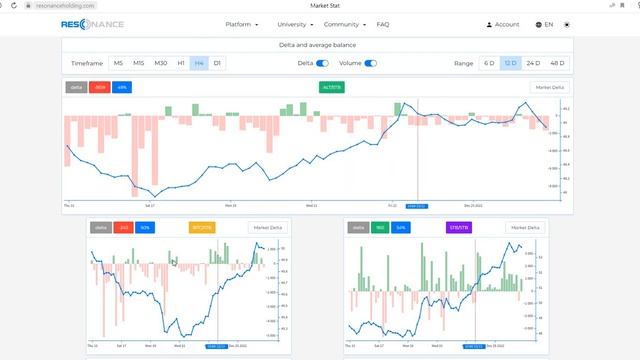This screenshot has height=360, width=640.
Task: Set range to 6 D
Action: [489, 63]
